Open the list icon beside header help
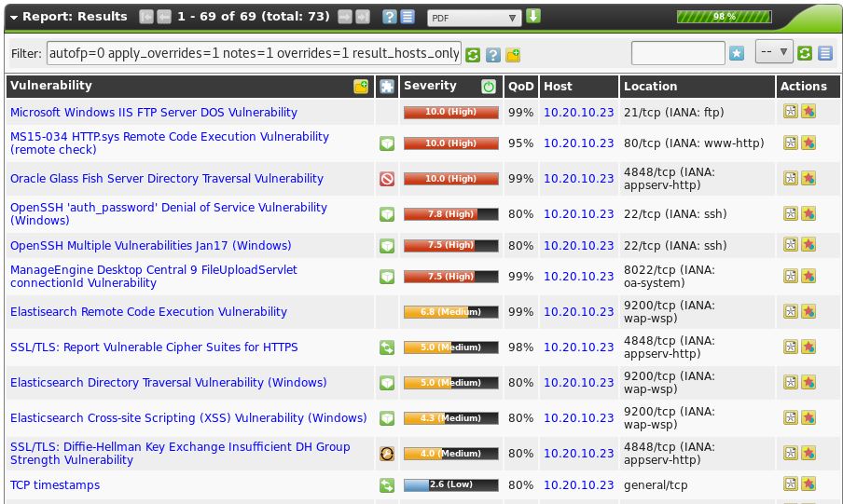Viewport: 843px width, 504px height. click(x=408, y=17)
